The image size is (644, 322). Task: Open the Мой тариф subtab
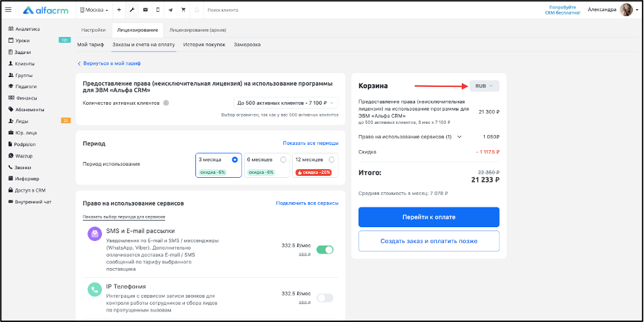(x=90, y=44)
